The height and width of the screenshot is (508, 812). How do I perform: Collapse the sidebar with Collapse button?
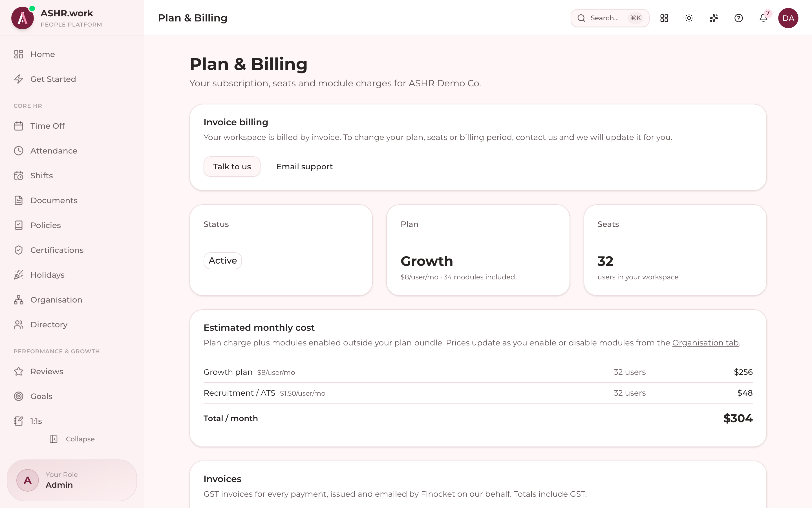point(72,439)
